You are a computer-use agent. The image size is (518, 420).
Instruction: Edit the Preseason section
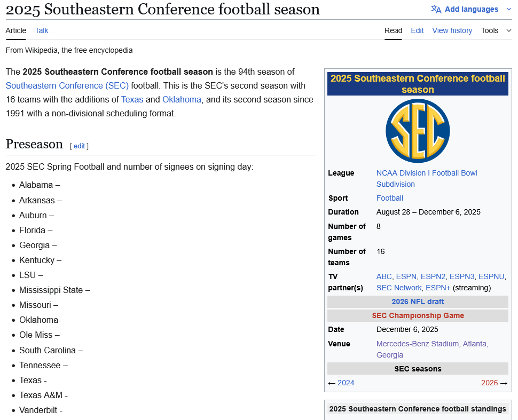pyautogui.click(x=79, y=146)
